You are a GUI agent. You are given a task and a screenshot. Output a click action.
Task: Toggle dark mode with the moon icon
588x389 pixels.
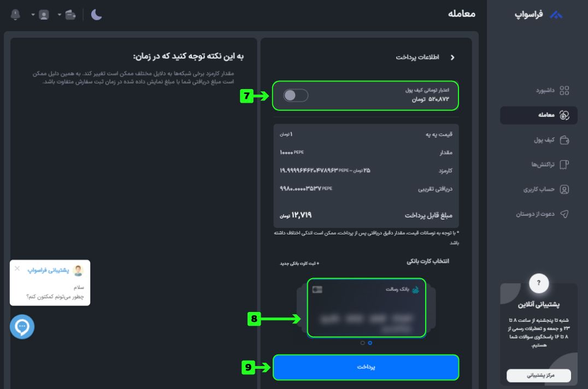pyautogui.click(x=96, y=15)
